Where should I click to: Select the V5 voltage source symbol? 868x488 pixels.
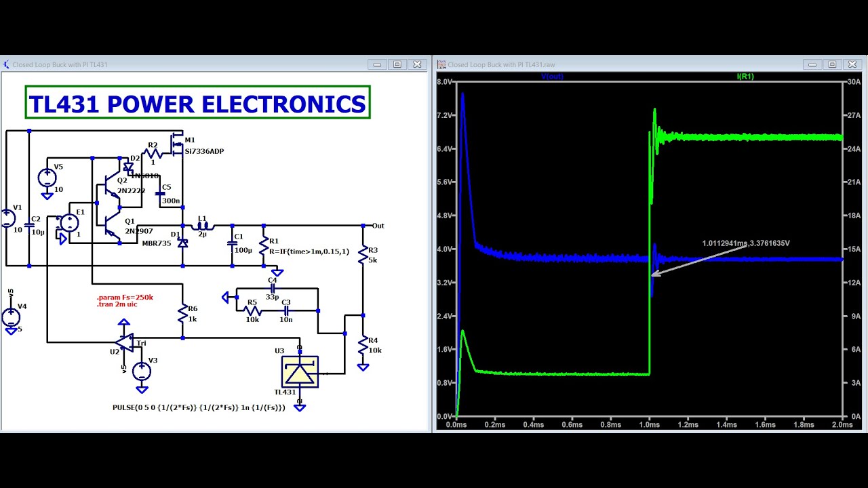click(47, 178)
